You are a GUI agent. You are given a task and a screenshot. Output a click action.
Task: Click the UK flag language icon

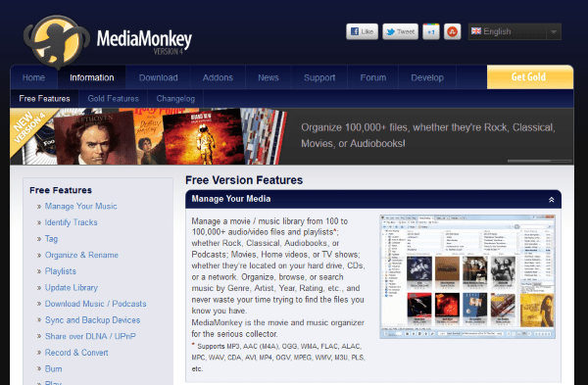click(x=476, y=31)
